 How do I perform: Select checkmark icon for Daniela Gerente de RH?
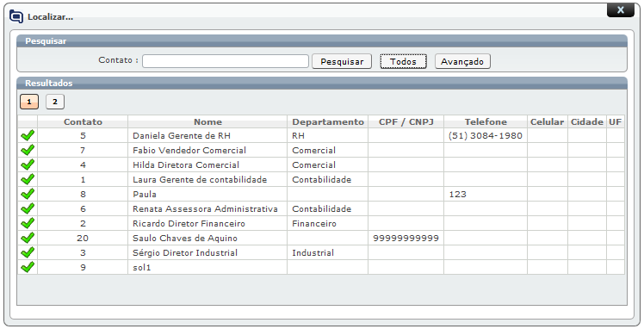[x=28, y=135]
